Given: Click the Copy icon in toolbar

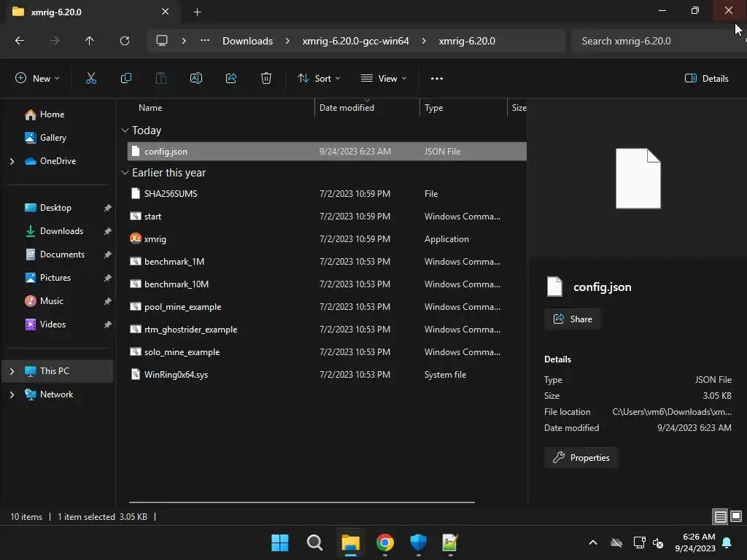Looking at the screenshot, I should [125, 79].
